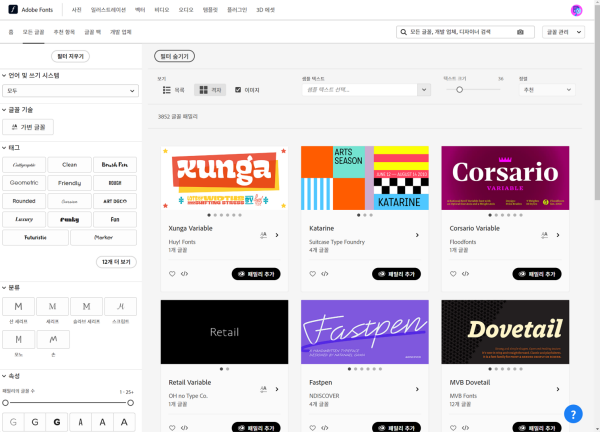The height and width of the screenshot is (432, 600).
Task: Collapse the properties section
Action: point(4,376)
